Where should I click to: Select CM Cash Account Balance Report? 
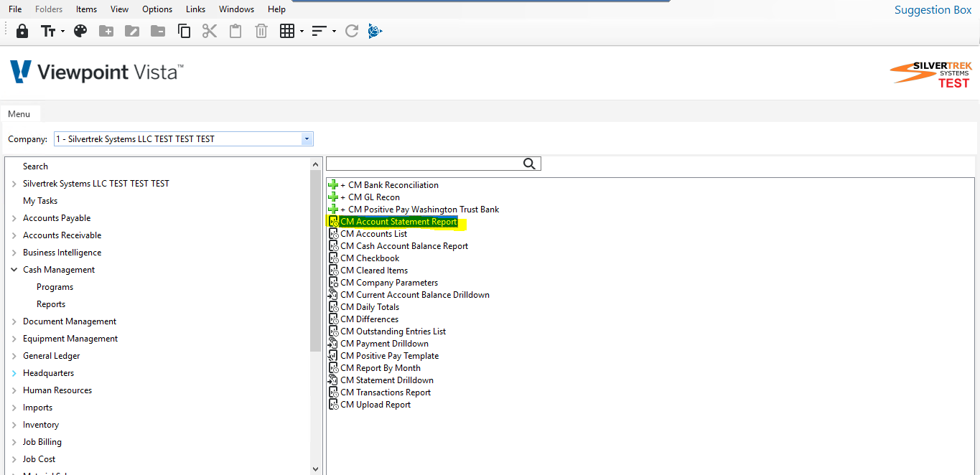point(404,246)
